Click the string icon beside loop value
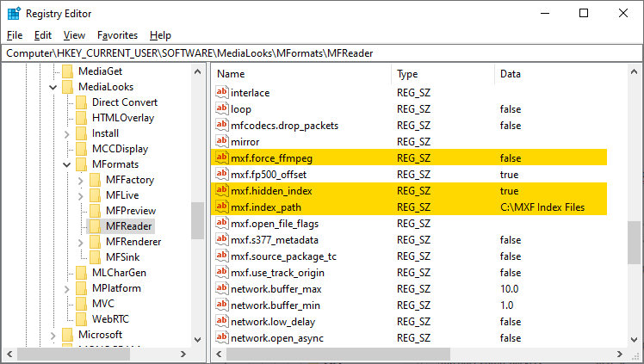The width and height of the screenshot is (644, 364). pos(221,109)
